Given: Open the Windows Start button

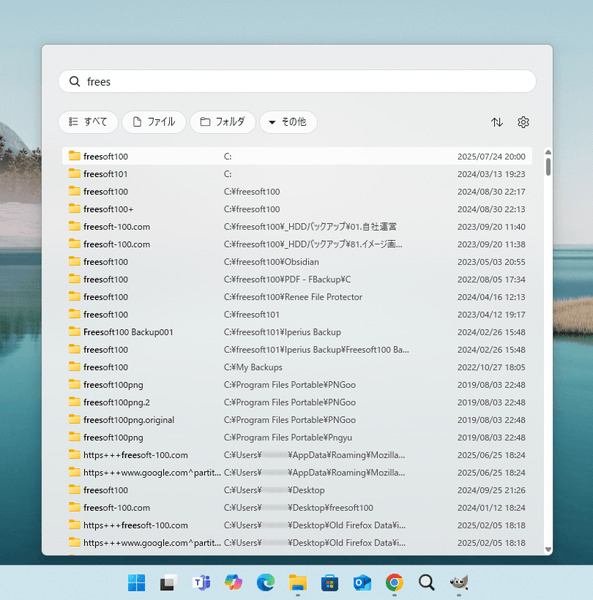Looking at the screenshot, I should 137,582.
